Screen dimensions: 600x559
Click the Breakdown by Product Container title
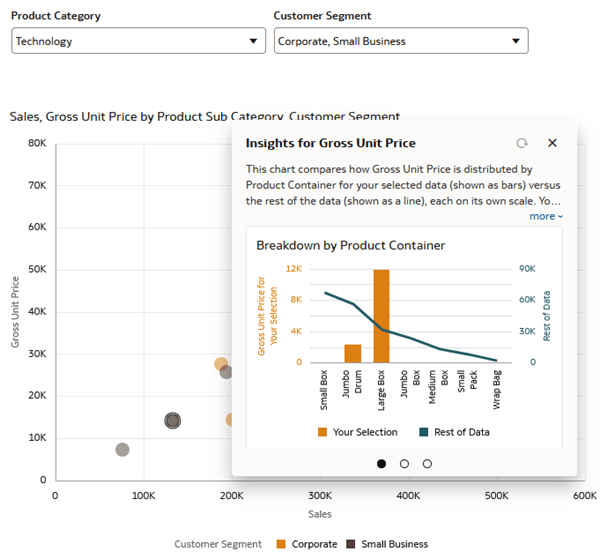point(350,245)
